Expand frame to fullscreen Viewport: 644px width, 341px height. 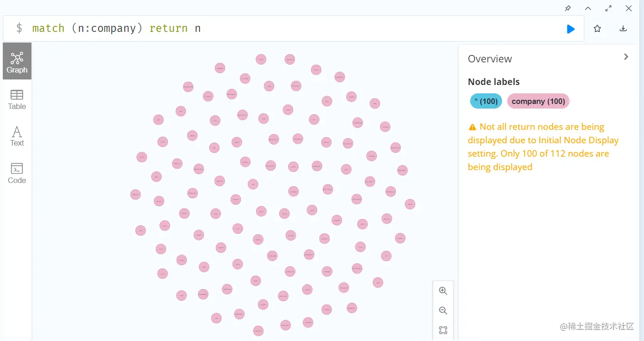pyautogui.click(x=608, y=8)
